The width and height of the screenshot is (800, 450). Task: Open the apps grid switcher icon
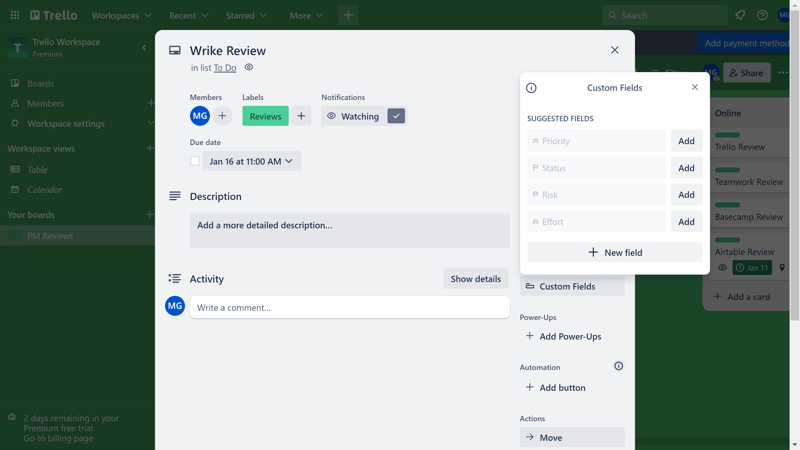click(x=15, y=15)
